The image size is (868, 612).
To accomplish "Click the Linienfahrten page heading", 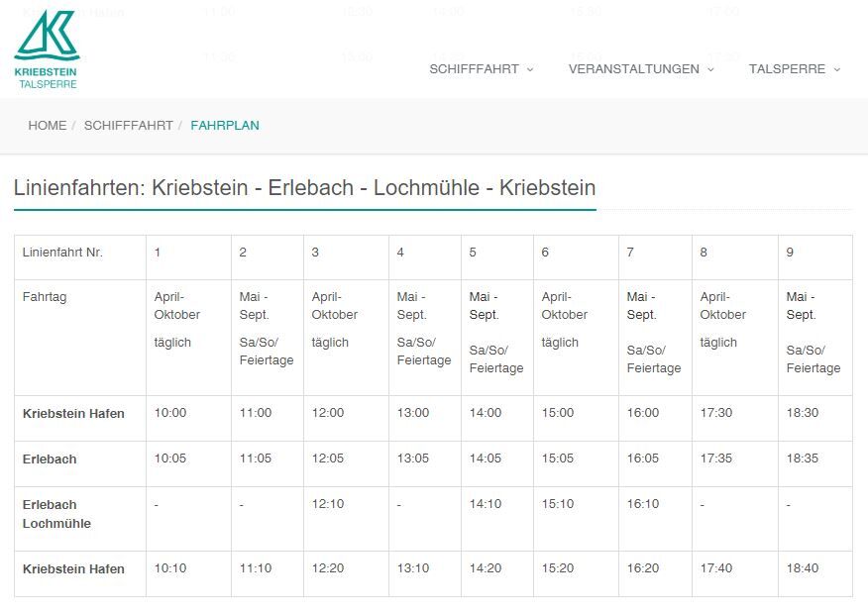I will 304,188.
